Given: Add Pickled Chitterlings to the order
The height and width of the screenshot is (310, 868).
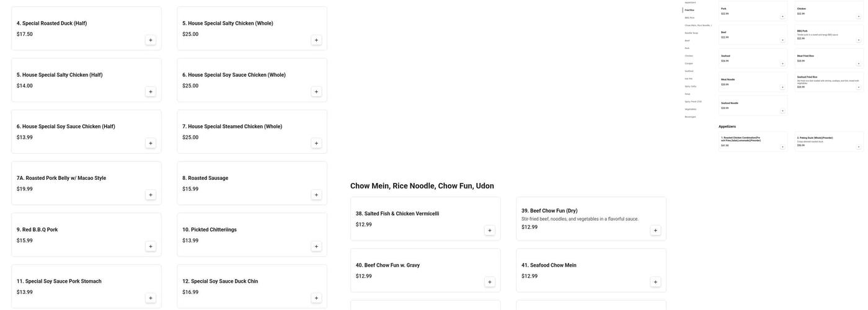Looking at the screenshot, I should [316, 246].
